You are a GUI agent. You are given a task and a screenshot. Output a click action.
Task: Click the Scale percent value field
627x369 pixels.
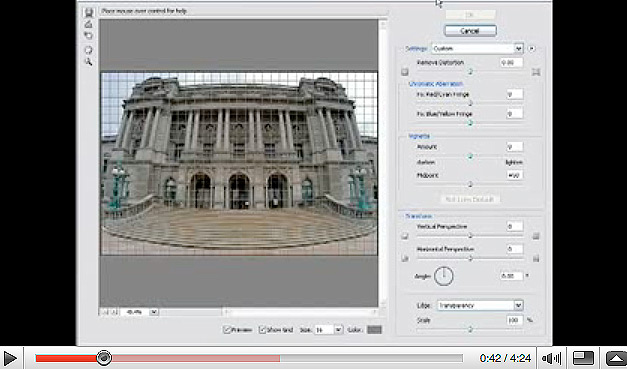click(515, 320)
